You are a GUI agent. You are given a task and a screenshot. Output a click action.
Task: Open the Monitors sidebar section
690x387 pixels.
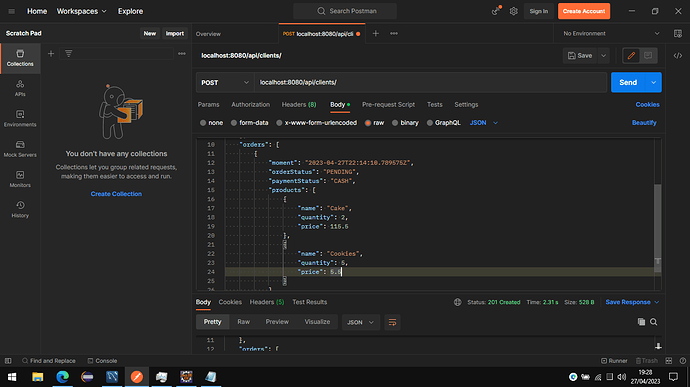[x=20, y=179]
